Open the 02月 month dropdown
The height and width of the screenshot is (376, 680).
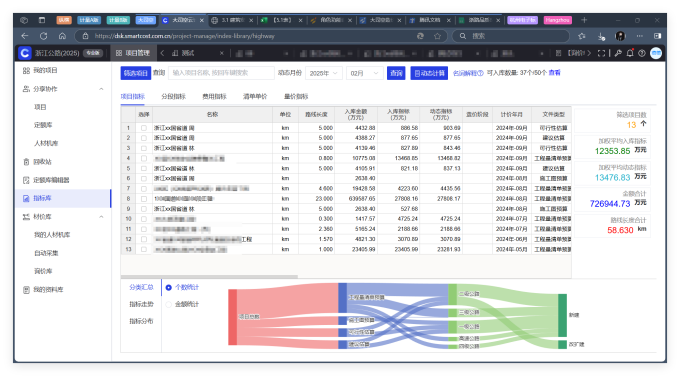pos(364,73)
